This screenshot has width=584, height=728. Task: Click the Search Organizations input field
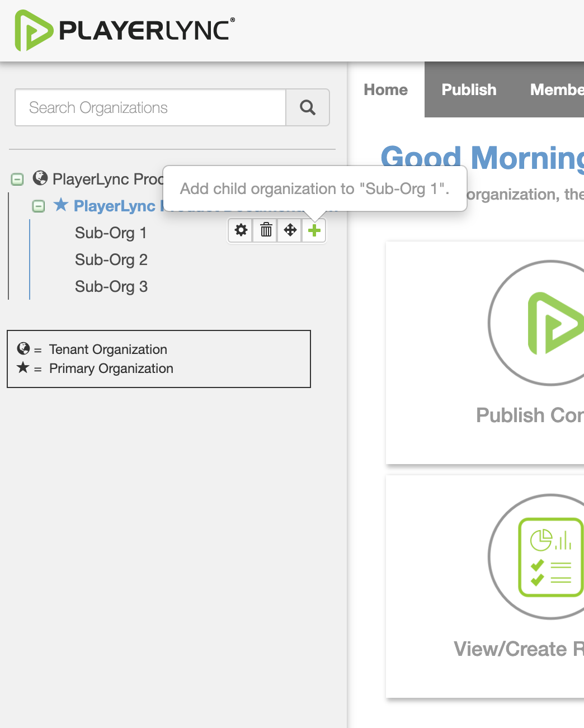(x=150, y=107)
